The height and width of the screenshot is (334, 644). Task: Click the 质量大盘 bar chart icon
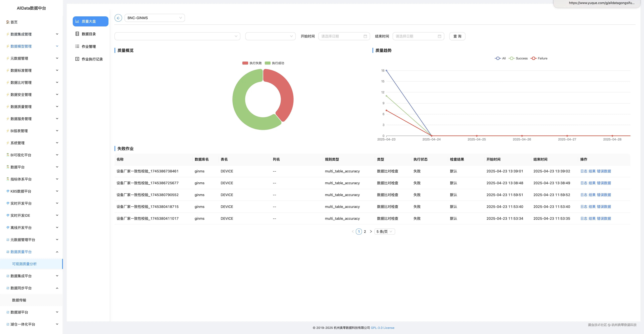[x=77, y=21]
